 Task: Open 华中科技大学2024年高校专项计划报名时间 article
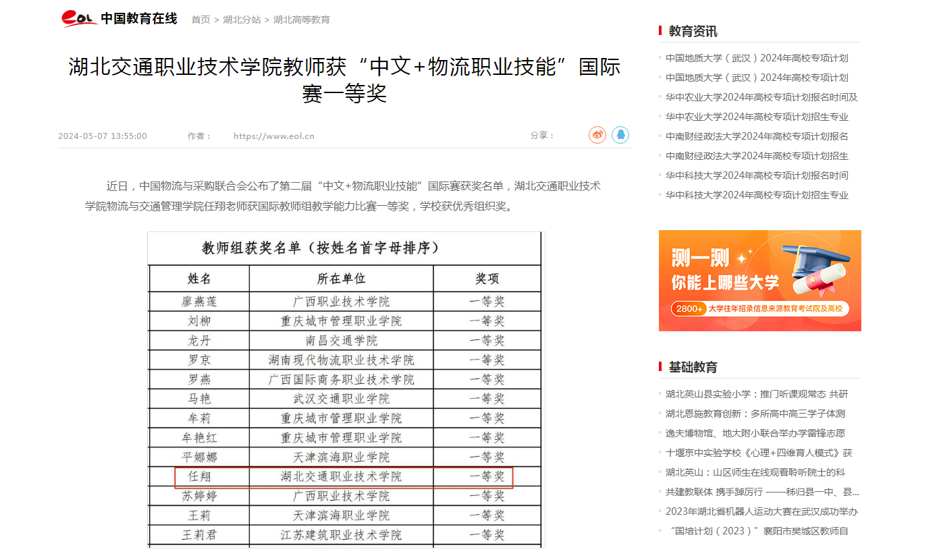tap(757, 175)
